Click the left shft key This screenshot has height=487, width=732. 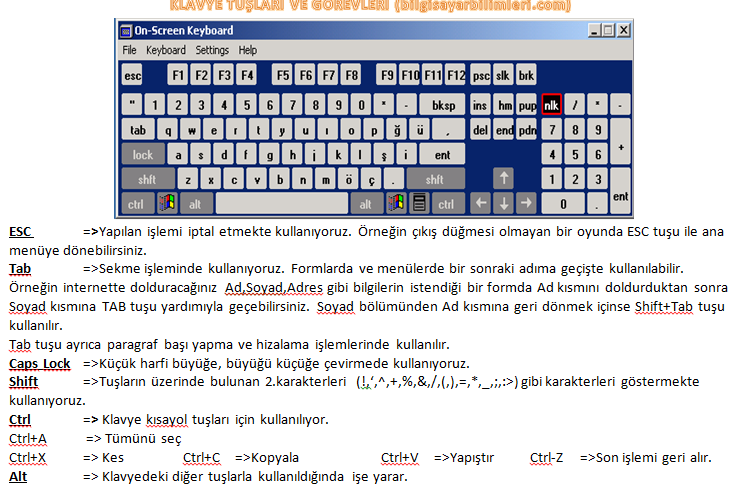click(148, 179)
